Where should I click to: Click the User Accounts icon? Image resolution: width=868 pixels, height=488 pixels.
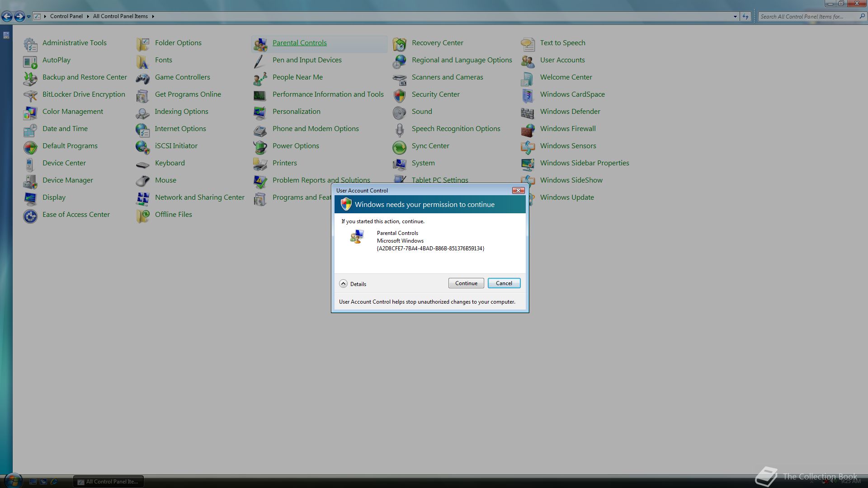[528, 61]
